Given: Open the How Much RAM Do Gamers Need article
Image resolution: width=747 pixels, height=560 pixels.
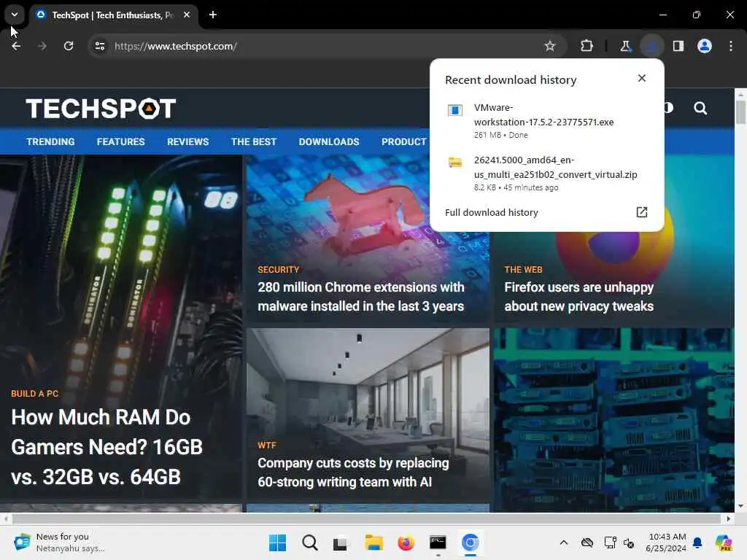Looking at the screenshot, I should 107,447.
